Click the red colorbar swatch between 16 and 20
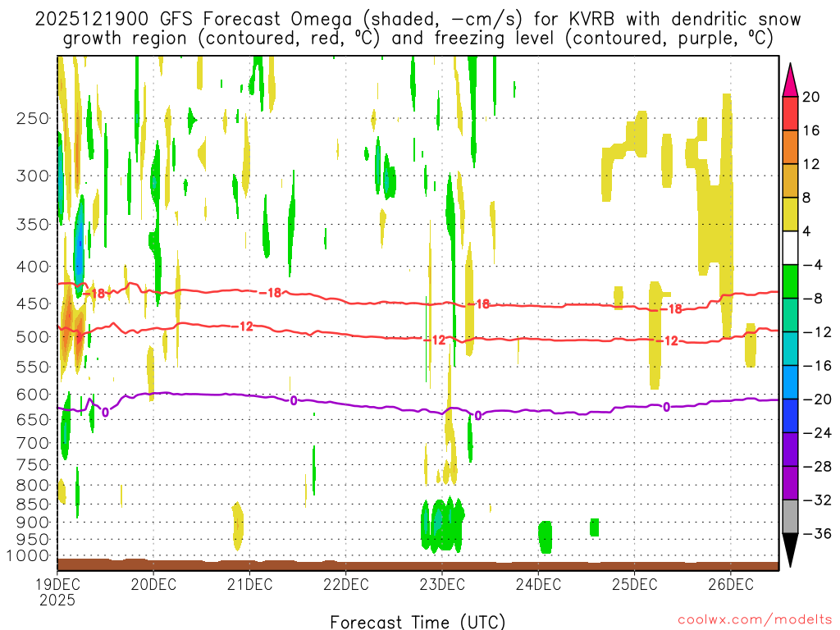Screen dimensions: 840x630 pyautogui.click(x=790, y=113)
